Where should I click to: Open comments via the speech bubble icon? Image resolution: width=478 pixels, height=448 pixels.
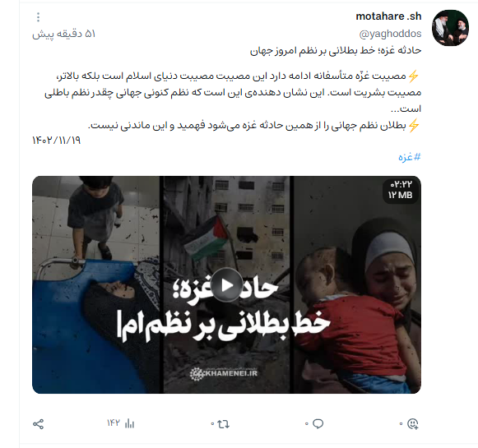(318, 424)
